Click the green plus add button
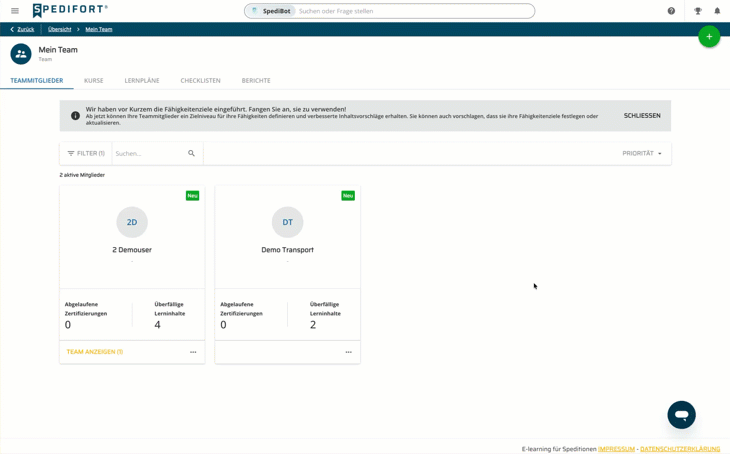This screenshot has width=730, height=454. pos(709,36)
